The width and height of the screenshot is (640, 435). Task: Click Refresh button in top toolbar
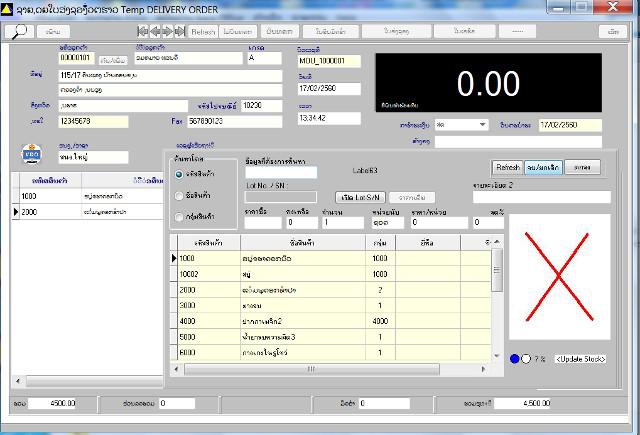(203, 31)
